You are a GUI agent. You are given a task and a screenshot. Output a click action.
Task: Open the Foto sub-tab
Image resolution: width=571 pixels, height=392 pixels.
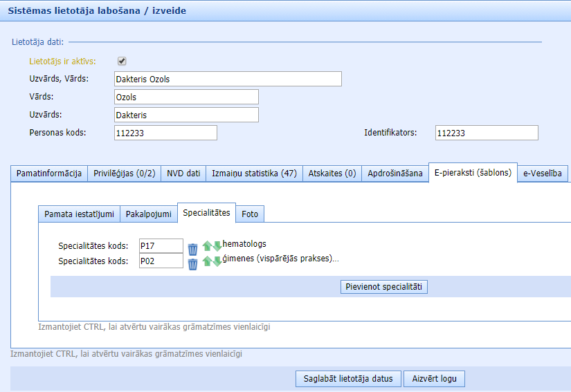[x=250, y=214]
